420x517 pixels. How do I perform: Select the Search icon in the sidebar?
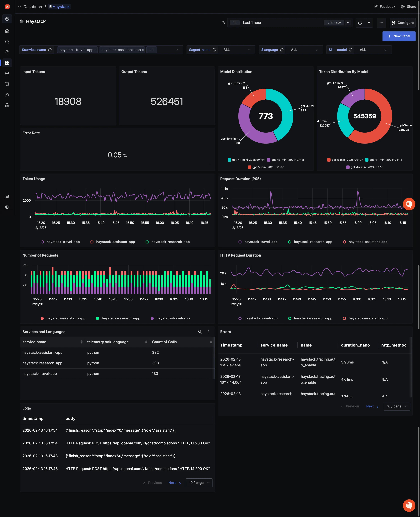[7, 42]
